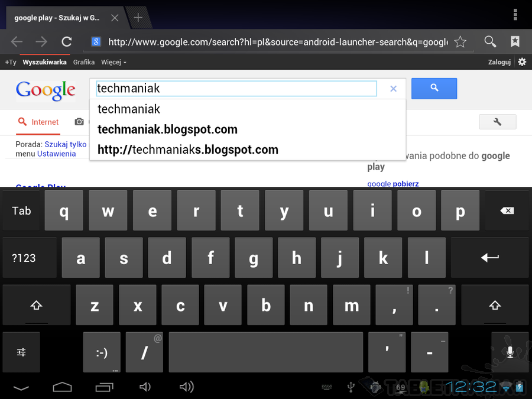The width and height of the screenshot is (532, 399).
Task: Open a new browser tab
Action: coord(138,17)
